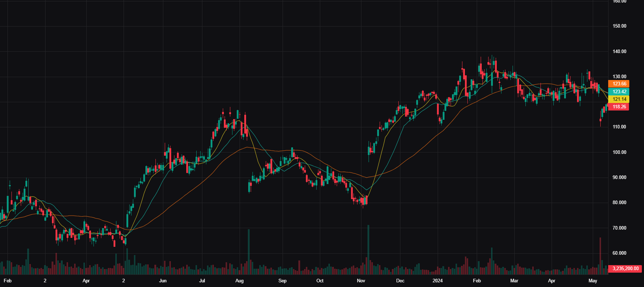
Task: Select the 2024 year label on the time axis
Action: (x=438, y=281)
